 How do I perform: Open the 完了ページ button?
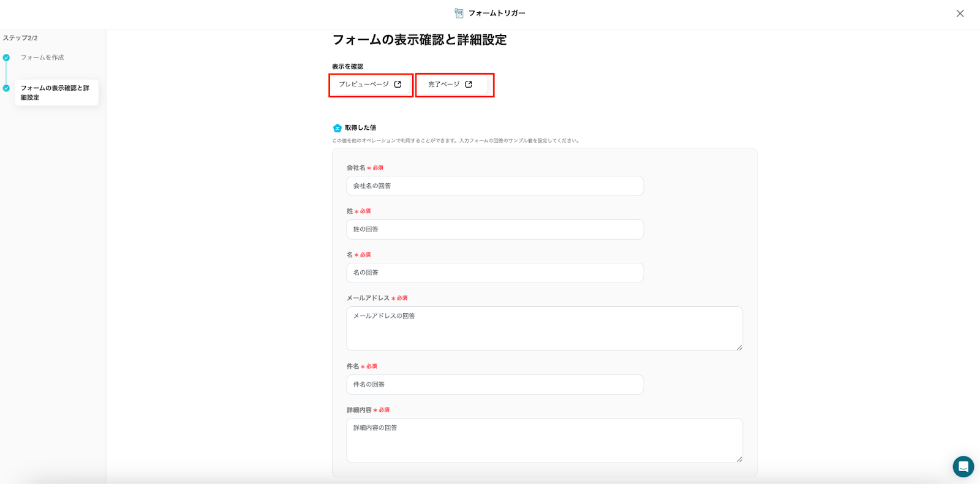pos(450,85)
